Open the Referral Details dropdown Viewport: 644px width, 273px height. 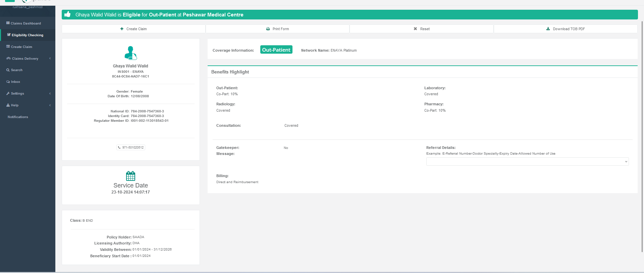pos(527,162)
